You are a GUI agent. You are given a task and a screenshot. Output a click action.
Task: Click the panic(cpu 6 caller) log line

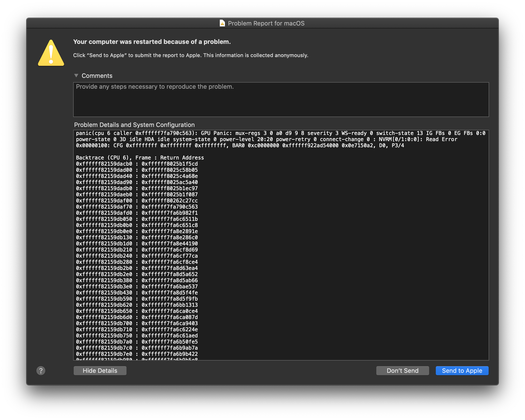tap(280, 133)
